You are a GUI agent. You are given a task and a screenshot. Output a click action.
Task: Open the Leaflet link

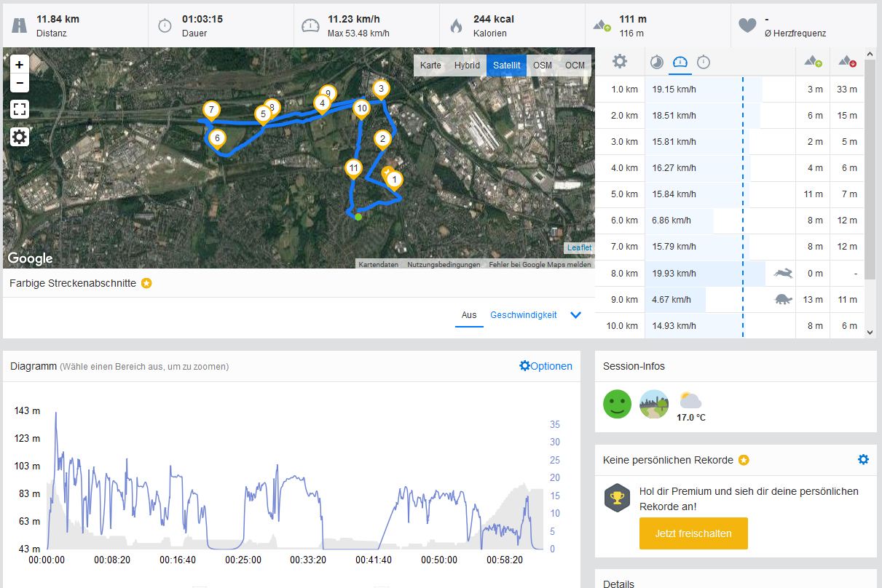[x=580, y=247]
